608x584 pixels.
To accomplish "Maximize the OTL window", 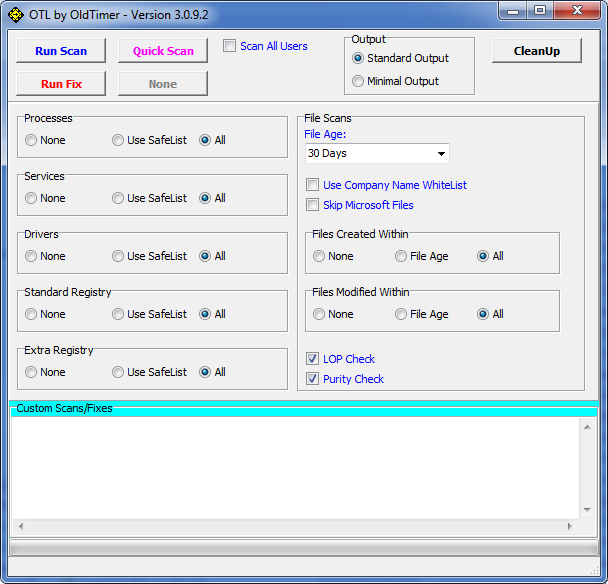I will [x=540, y=10].
